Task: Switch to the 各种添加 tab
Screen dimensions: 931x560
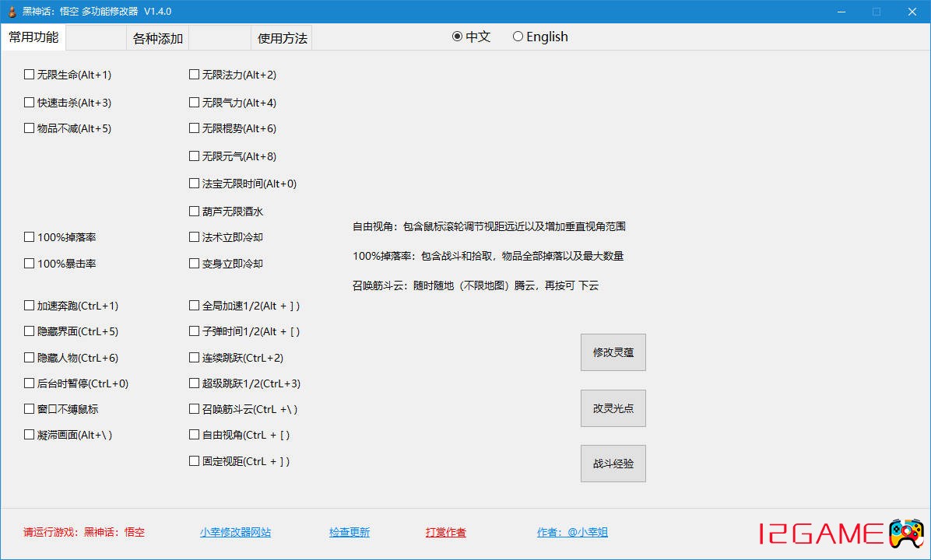Action: point(157,39)
